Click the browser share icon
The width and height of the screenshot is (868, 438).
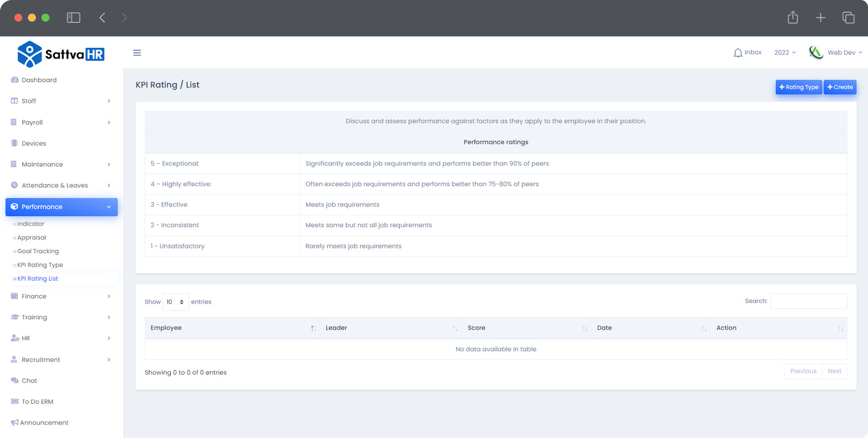pyautogui.click(x=793, y=18)
